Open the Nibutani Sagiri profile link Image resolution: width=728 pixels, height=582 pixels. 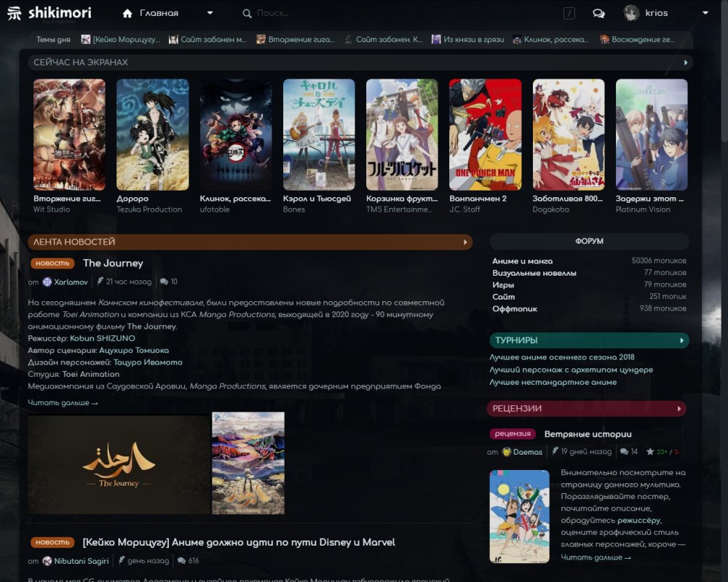tap(82, 561)
